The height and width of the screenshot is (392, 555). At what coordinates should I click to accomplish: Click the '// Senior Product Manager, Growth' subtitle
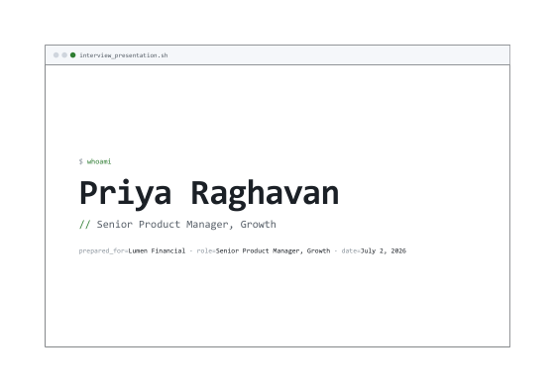177,225
